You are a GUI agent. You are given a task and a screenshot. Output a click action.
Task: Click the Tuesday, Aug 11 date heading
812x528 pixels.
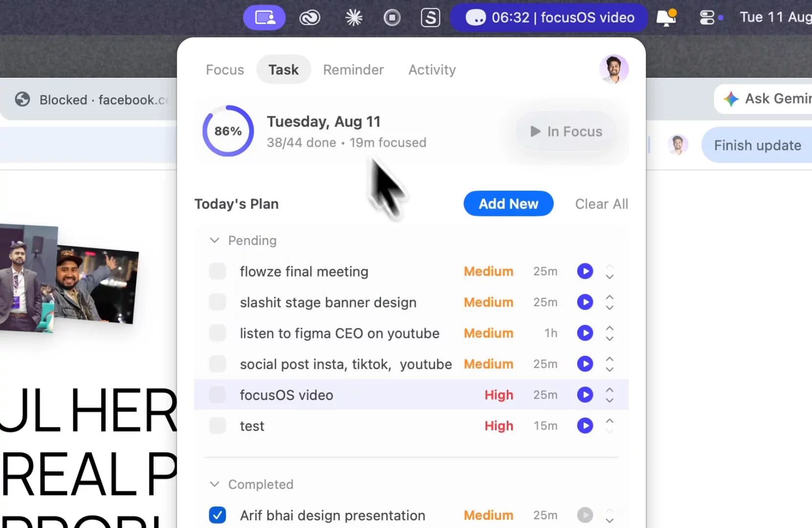(x=323, y=122)
